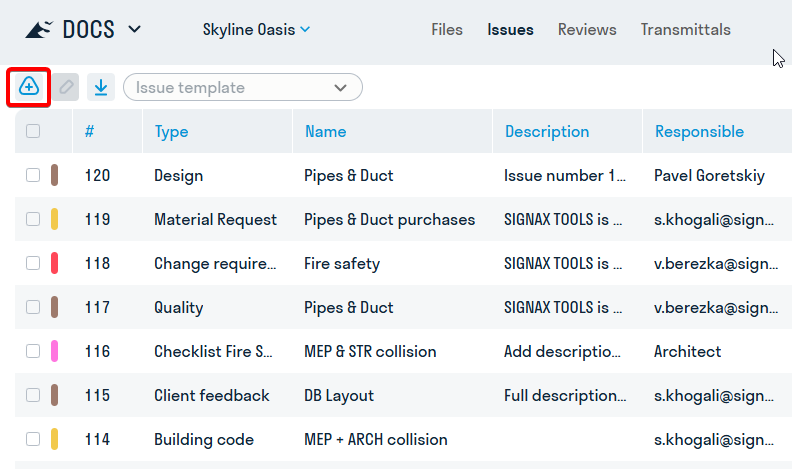This screenshot has height=469, width=792.
Task: Open the DOCS module dropdown chevron
Action: point(134,29)
